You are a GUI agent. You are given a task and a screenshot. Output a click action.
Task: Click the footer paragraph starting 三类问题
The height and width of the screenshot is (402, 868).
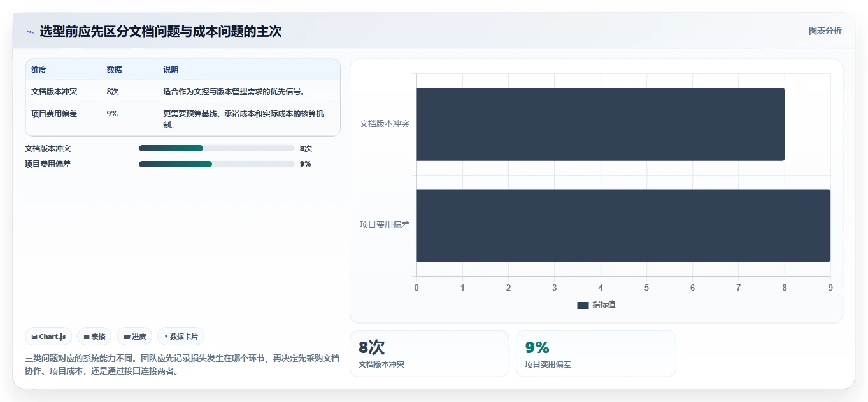(x=182, y=365)
